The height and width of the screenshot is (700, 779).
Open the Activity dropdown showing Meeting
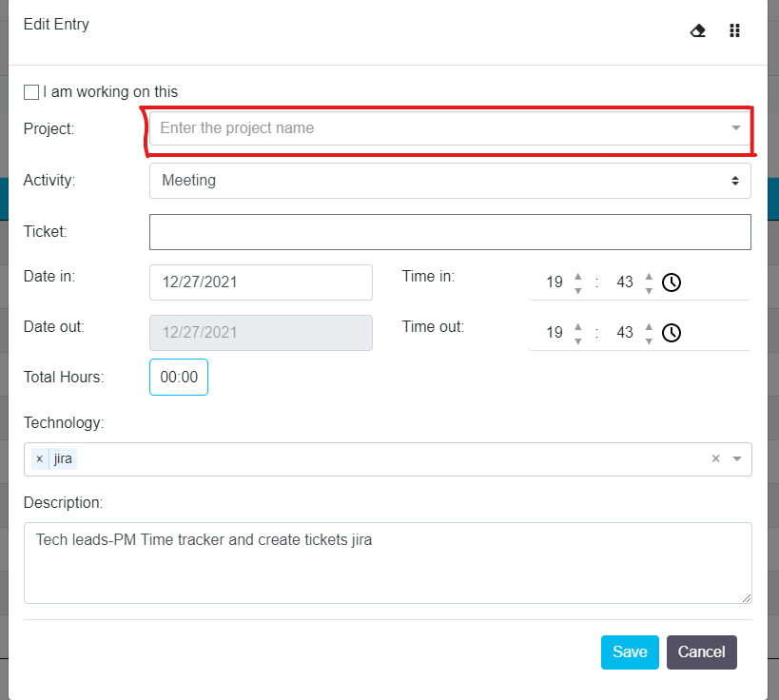tap(450, 181)
